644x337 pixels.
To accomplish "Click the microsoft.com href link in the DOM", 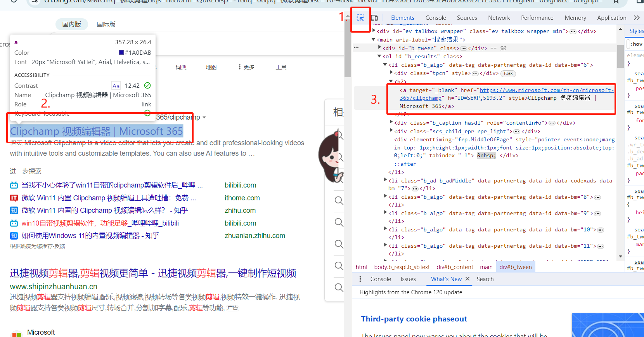I will coord(507,94).
